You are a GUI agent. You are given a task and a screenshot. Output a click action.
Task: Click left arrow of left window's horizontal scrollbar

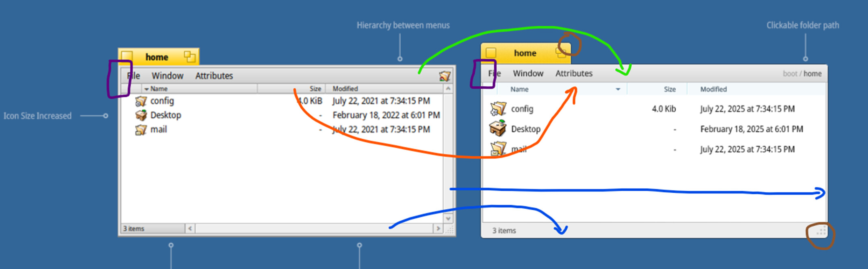(190, 228)
